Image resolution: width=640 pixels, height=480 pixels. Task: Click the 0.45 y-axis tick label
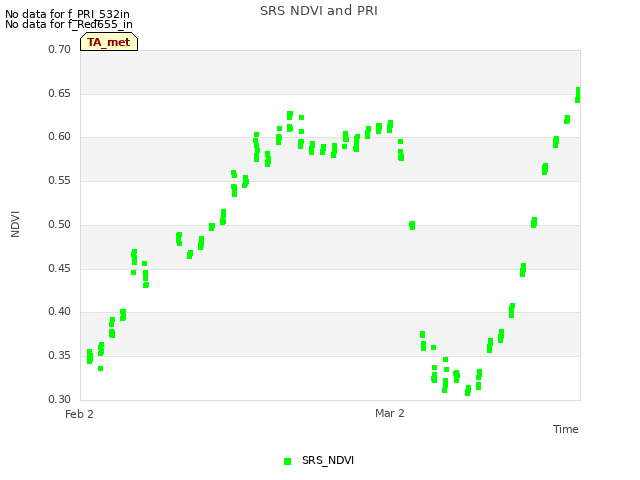(60, 269)
